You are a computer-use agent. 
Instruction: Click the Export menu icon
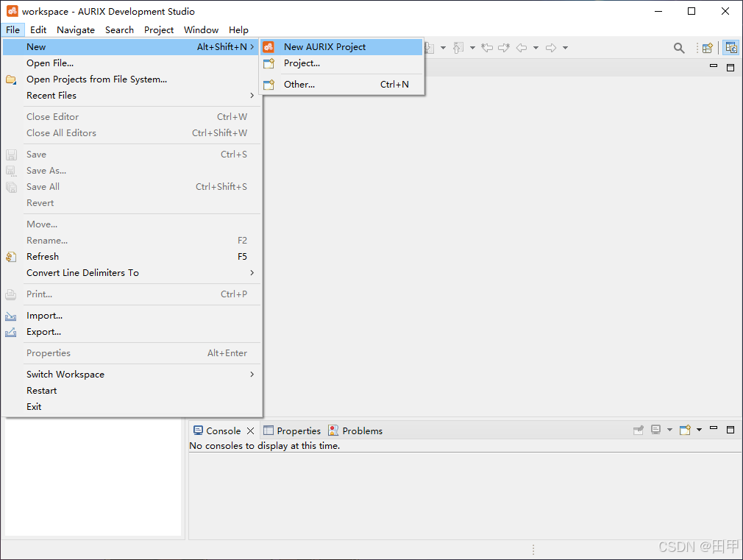(x=11, y=333)
